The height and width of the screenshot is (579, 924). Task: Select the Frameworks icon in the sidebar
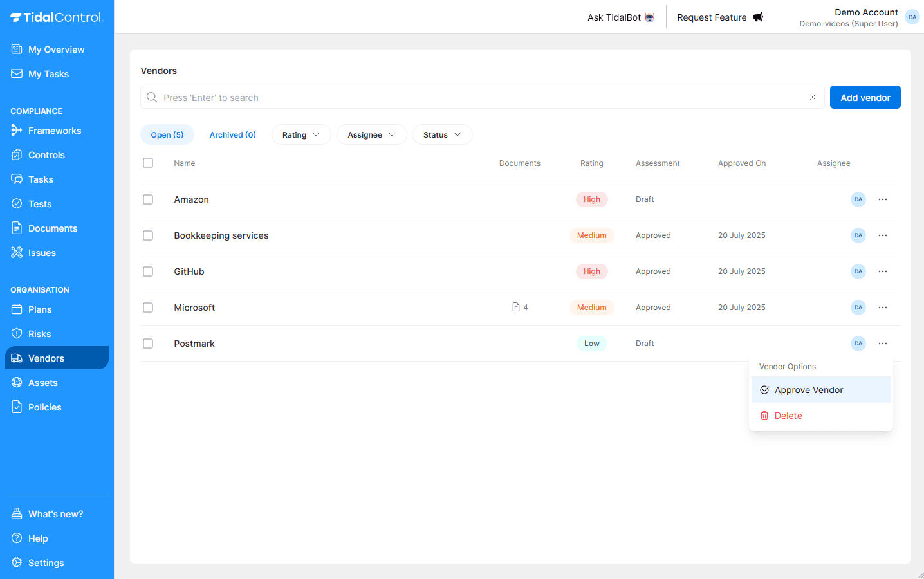(17, 130)
